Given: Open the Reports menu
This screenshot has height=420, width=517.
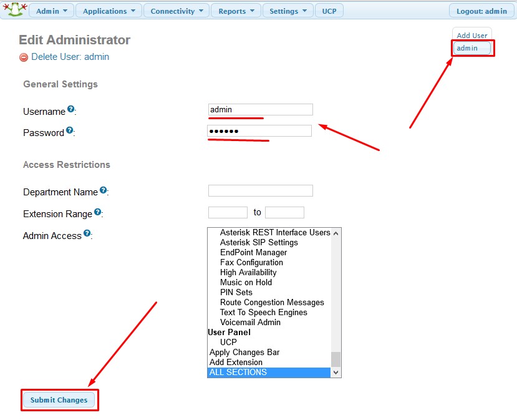Looking at the screenshot, I should pyautogui.click(x=236, y=11).
